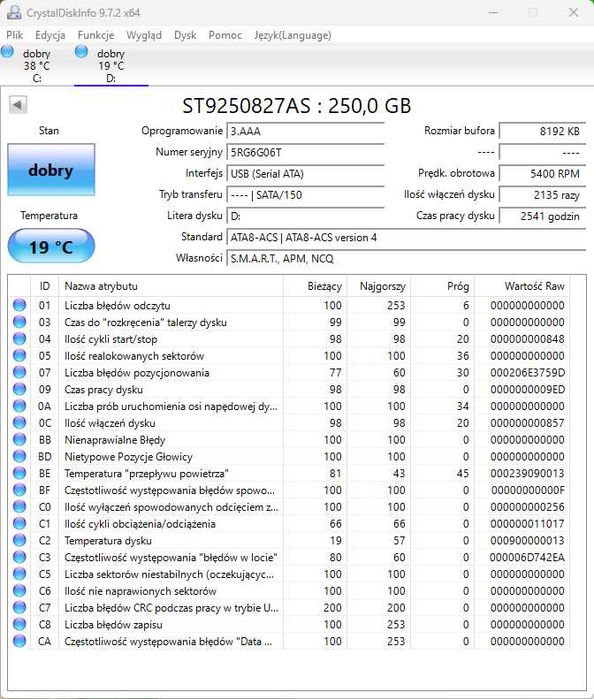
Task: Open the Funkcje menu
Action: tap(95, 35)
